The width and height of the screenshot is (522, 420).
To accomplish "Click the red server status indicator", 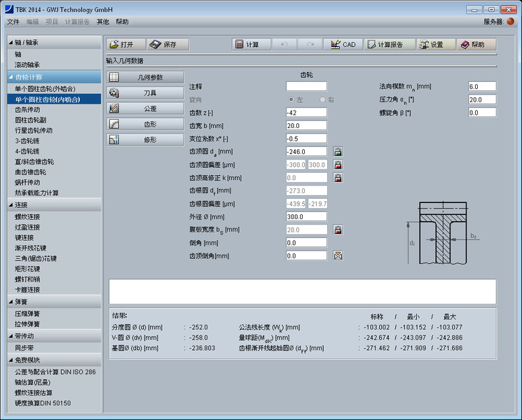I will click(511, 22).
